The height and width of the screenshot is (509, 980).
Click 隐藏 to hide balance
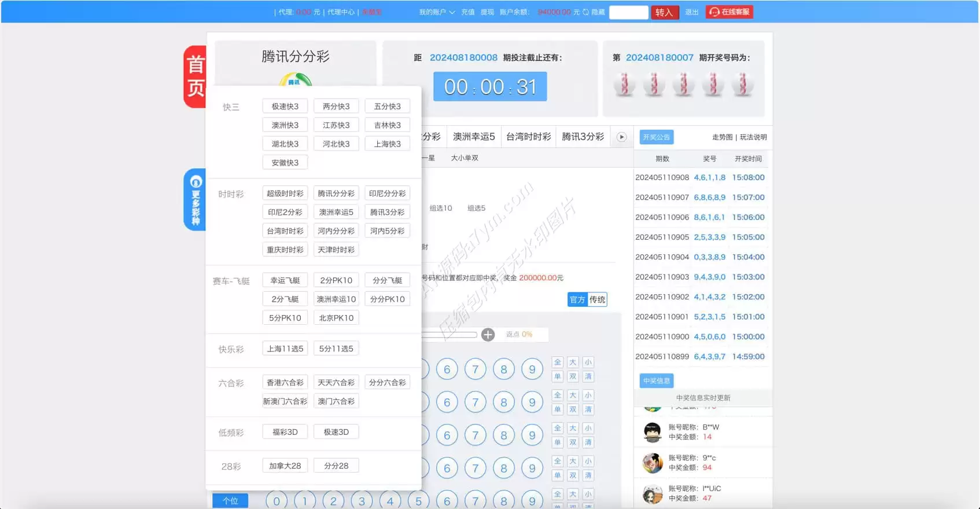coord(598,12)
